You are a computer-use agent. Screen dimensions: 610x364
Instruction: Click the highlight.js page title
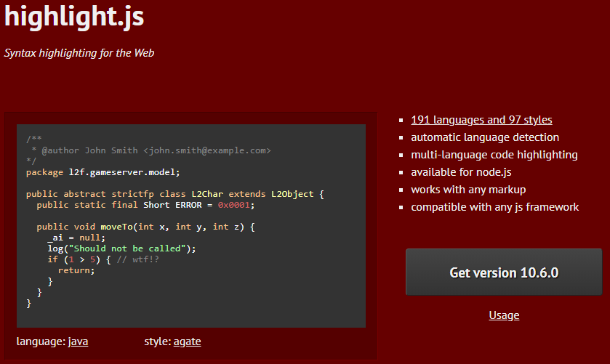(x=74, y=16)
